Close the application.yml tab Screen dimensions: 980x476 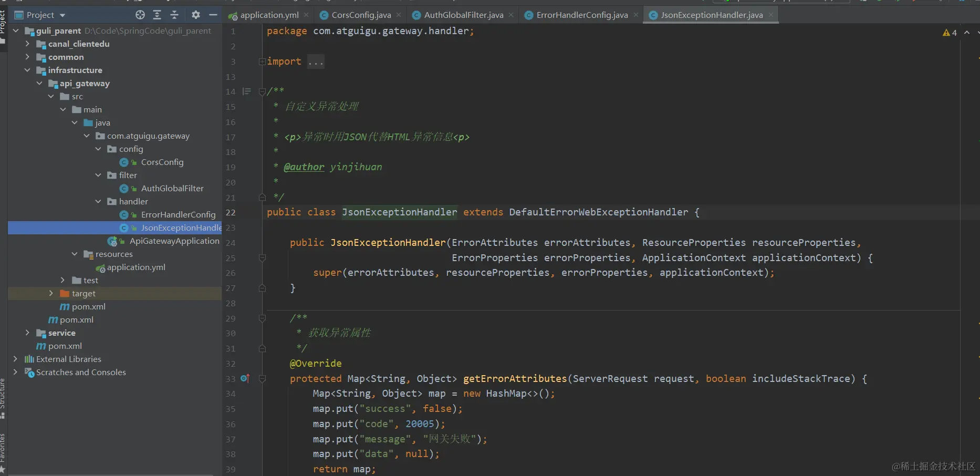coord(306,15)
